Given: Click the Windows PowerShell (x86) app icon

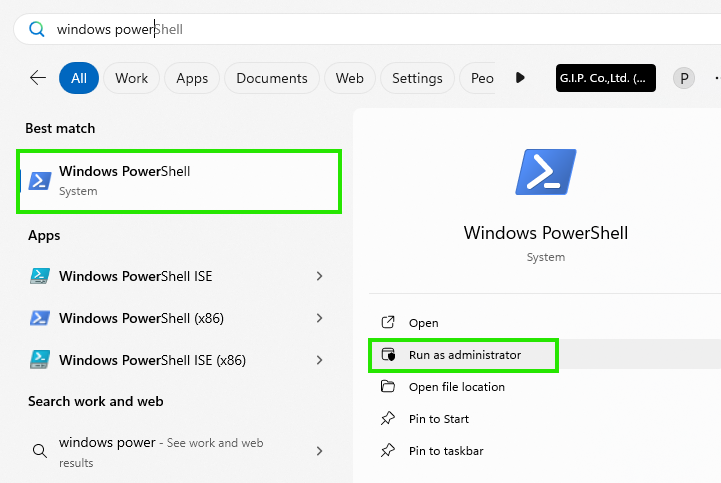Looking at the screenshot, I should pyautogui.click(x=40, y=318).
